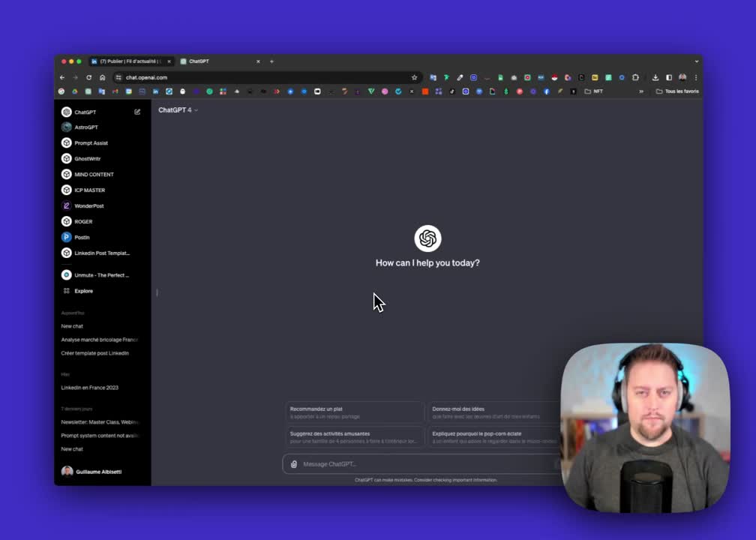The image size is (756, 540).
Task: Click the browser forward arrow
Action: (x=75, y=78)
